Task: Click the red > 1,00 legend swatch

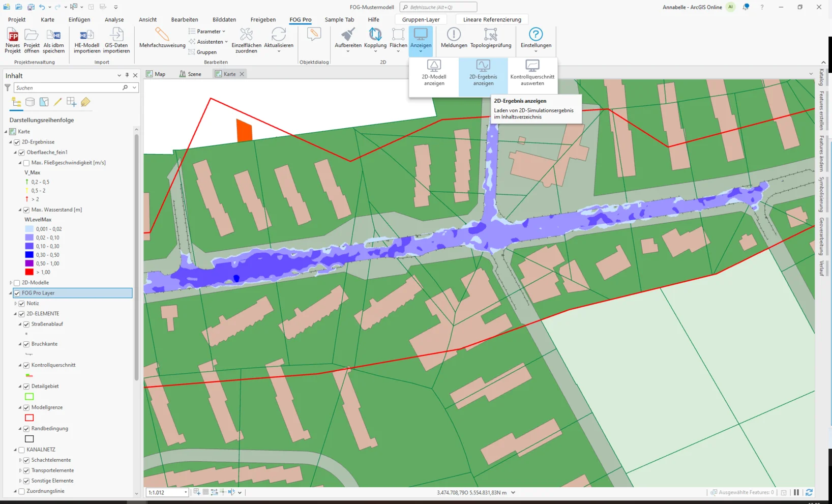Action: pyautogui.click(x=29, y=272)
